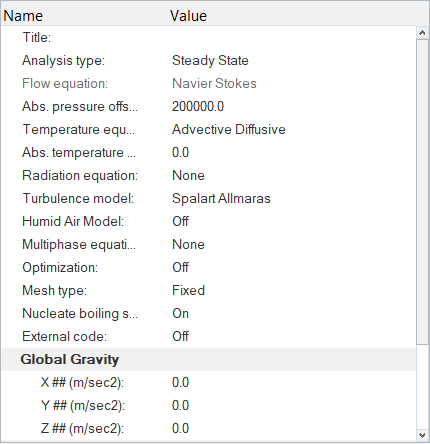Change the Mesh type Fixed value
Screen dimensions: 430x444
click(x=293, y=290)
